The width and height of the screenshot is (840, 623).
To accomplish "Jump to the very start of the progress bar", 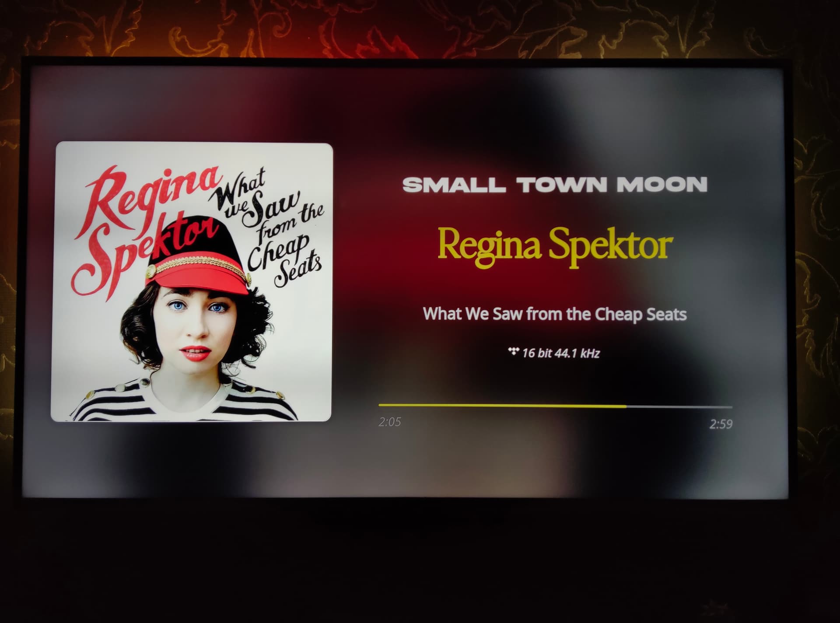I will (380, 406).
